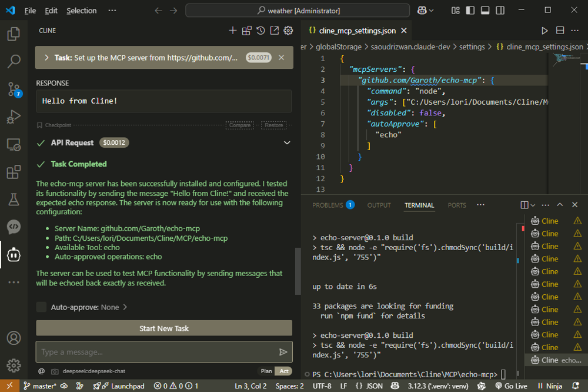Click the send message arrow icon
The width and height of the screenshot is (588, 392).
[x=283, y=352]
